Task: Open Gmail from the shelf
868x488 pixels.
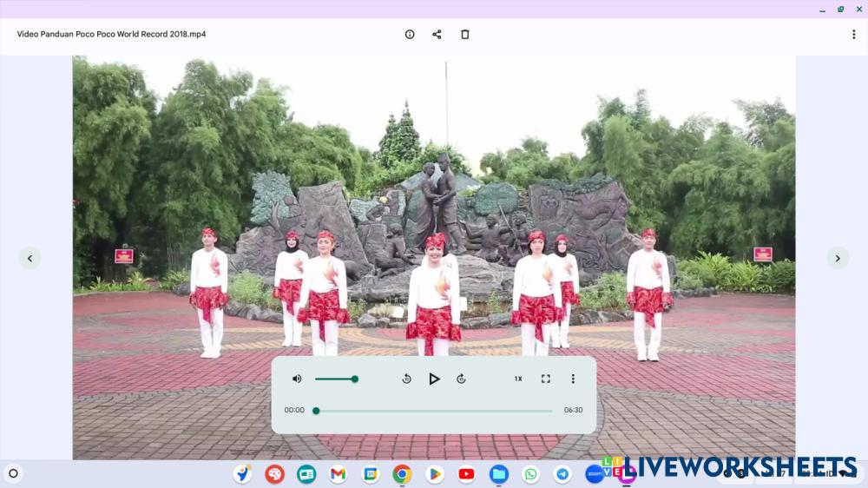Action: 338,474
